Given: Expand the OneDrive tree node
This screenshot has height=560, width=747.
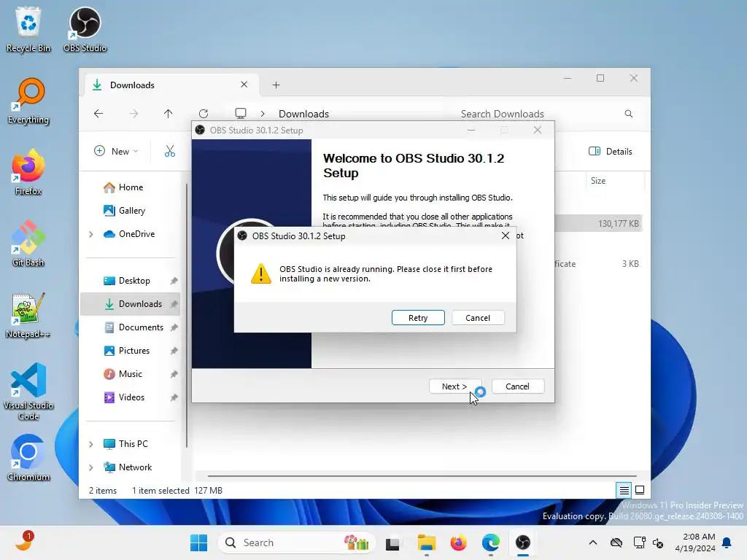Looking at the screenshot, I should pyautogui.click(x=91, y=234).
